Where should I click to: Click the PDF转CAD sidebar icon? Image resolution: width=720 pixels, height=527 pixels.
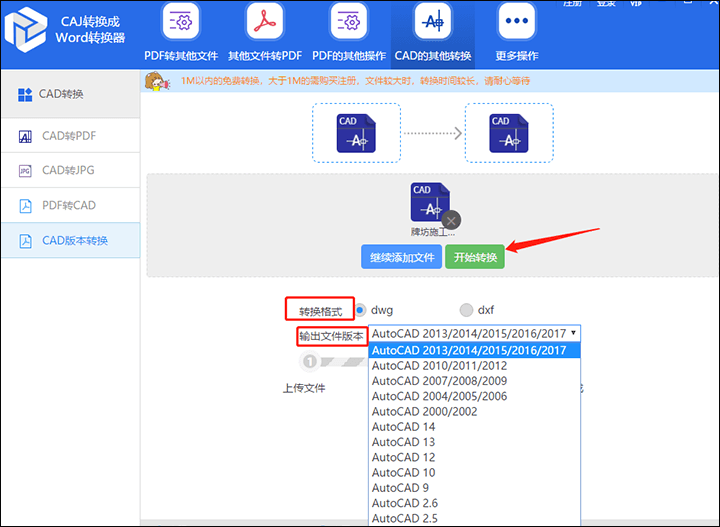pos(25,206)
